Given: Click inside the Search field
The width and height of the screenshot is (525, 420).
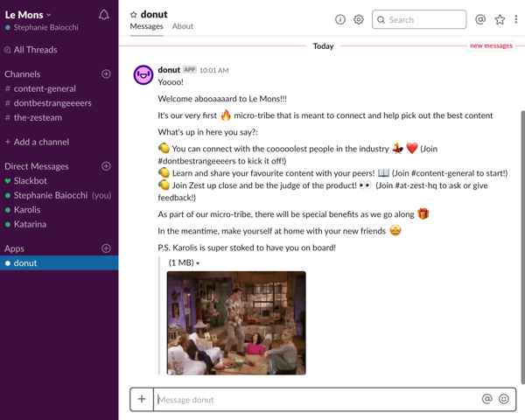Looking at the screenshot, I should point(419,19).
